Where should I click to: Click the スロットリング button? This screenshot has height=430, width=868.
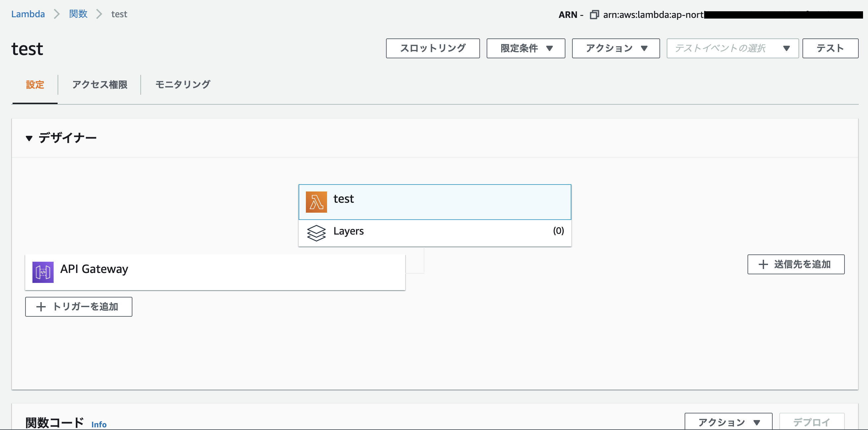pos(433,48)
